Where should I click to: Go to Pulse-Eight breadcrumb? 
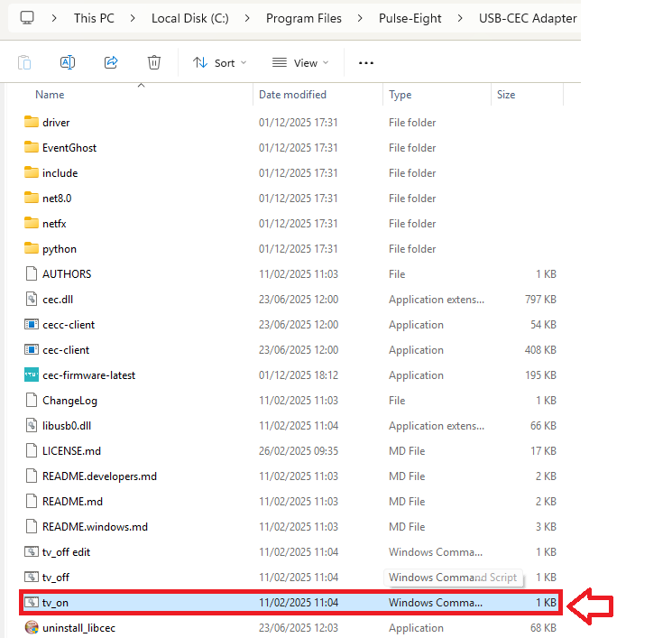(410, 18)
